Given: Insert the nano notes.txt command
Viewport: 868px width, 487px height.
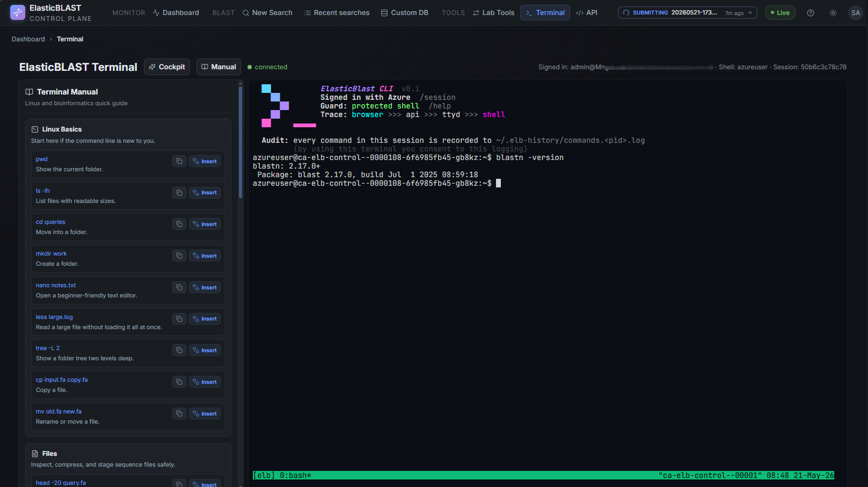Looking at the screenshot, I should coord(205,287).
